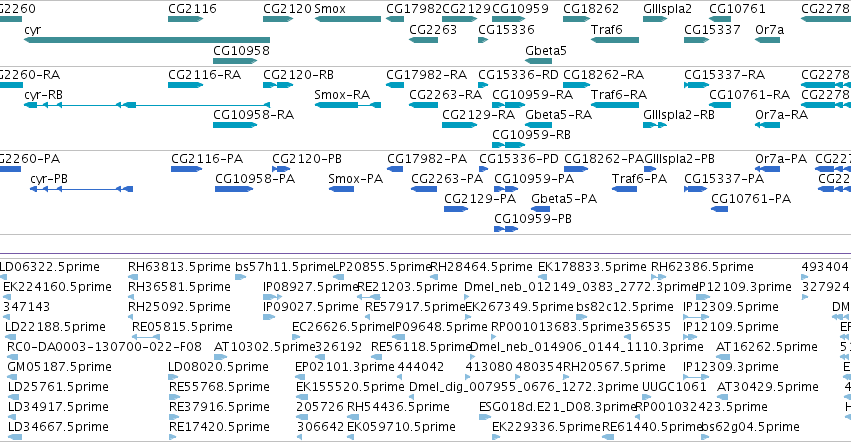Click the Or7a-RA transcript
The width and height of the screenshot is (851, 442).
coord(767,125)
